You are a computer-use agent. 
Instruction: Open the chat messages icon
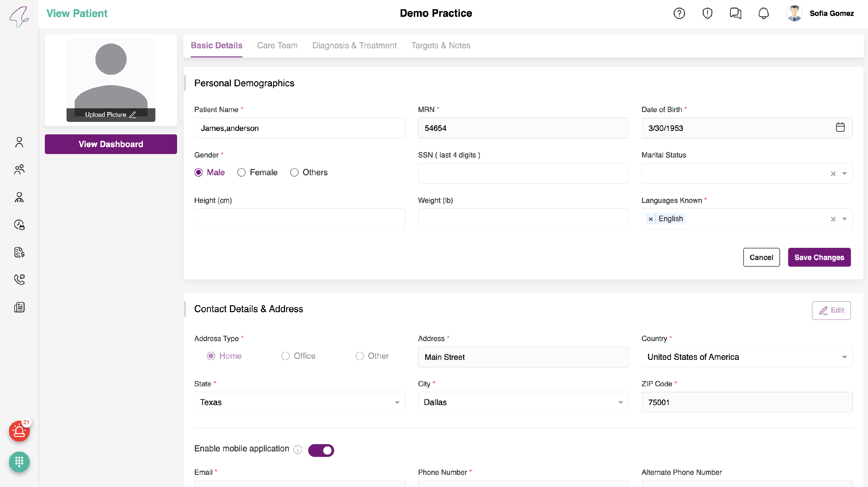click(735, 14)
